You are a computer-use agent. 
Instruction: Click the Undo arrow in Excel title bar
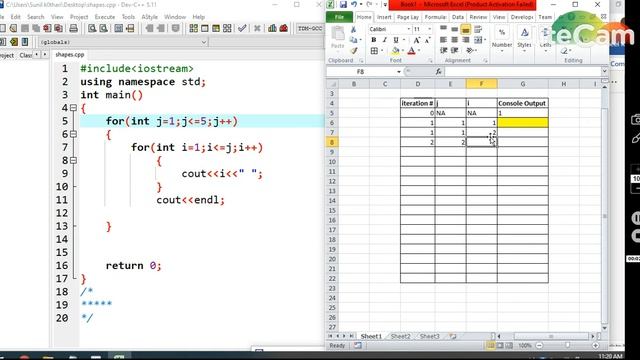tap(354, 4)
